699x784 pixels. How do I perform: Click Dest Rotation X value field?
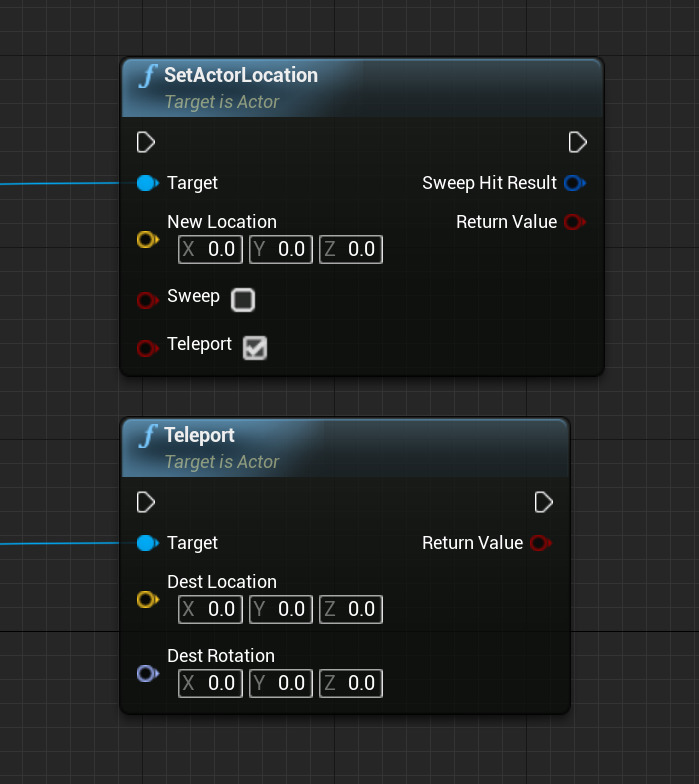(x=210, y=683)
